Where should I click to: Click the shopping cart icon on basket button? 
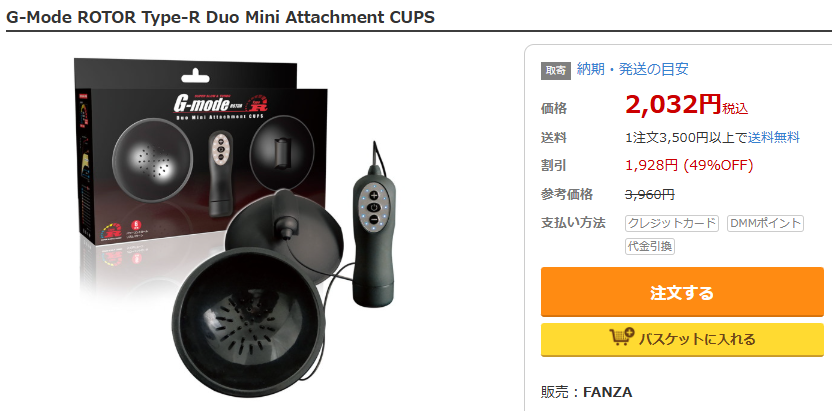[622, 337]
